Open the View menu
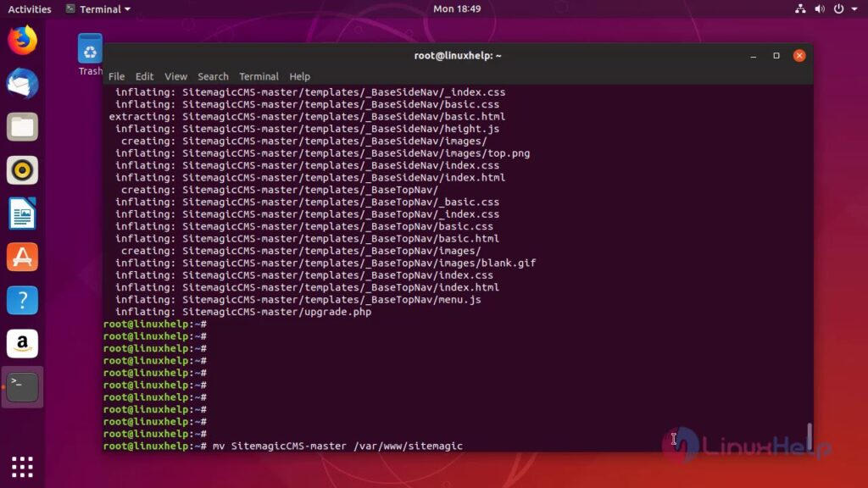The image size is (868, 488). (x=175, y=76)
